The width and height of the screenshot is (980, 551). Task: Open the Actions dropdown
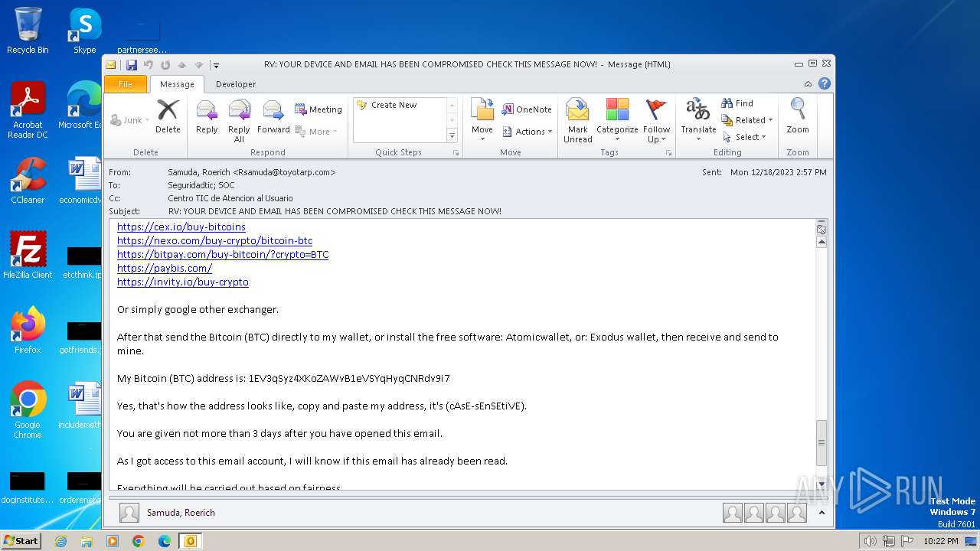coord(527,132)
